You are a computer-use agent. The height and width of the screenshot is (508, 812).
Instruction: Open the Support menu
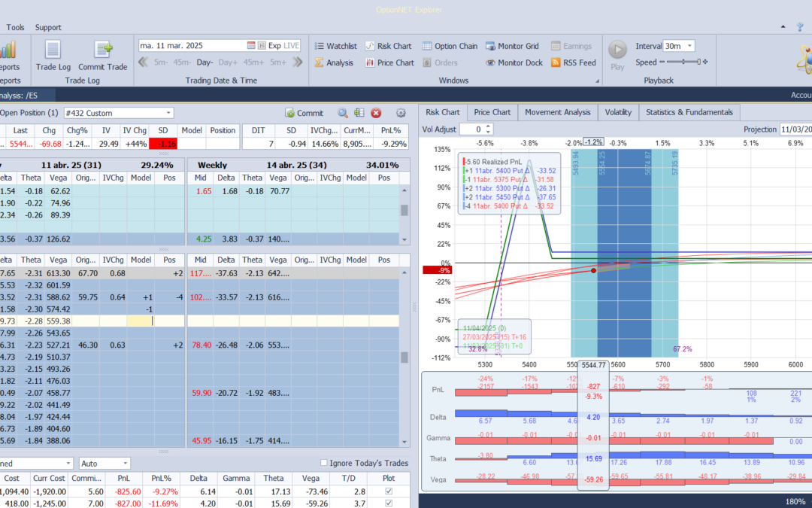48,28
